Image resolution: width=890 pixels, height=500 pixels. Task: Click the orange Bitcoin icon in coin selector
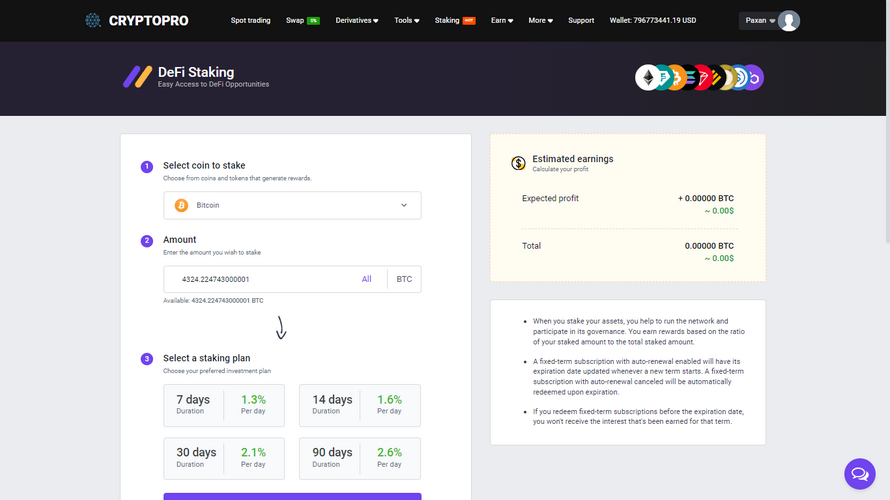click(181, 205)
